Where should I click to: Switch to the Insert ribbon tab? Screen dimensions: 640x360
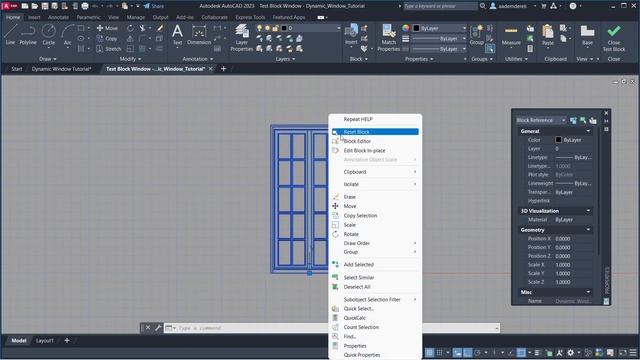(x=34, y=18)
